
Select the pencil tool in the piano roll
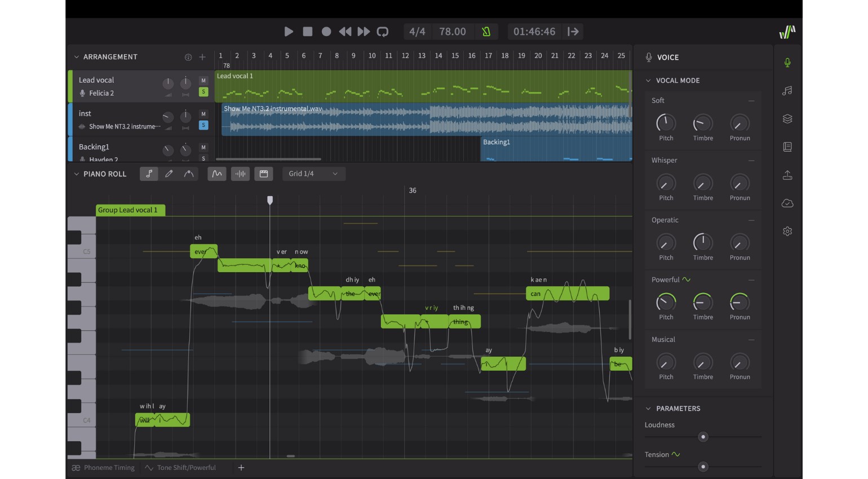click(169, 174)
